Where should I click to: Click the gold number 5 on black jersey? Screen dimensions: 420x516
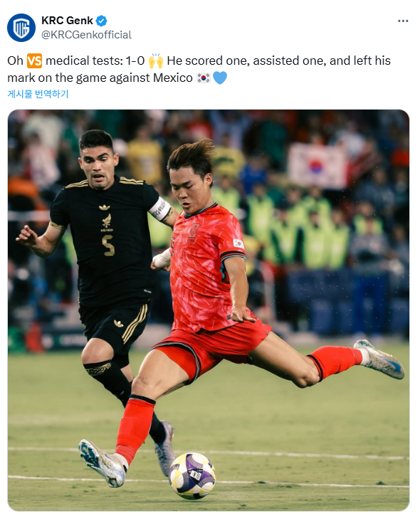pos(108,245)
